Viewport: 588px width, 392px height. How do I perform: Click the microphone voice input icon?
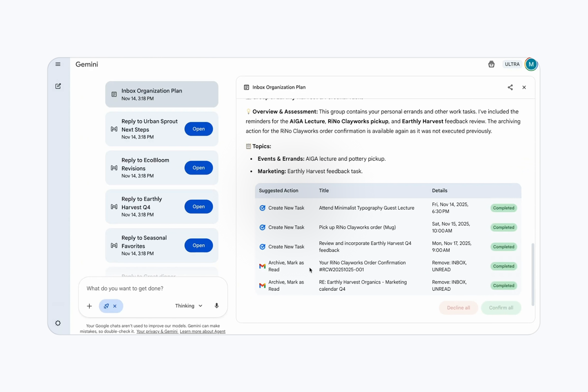tap(216, 306)
